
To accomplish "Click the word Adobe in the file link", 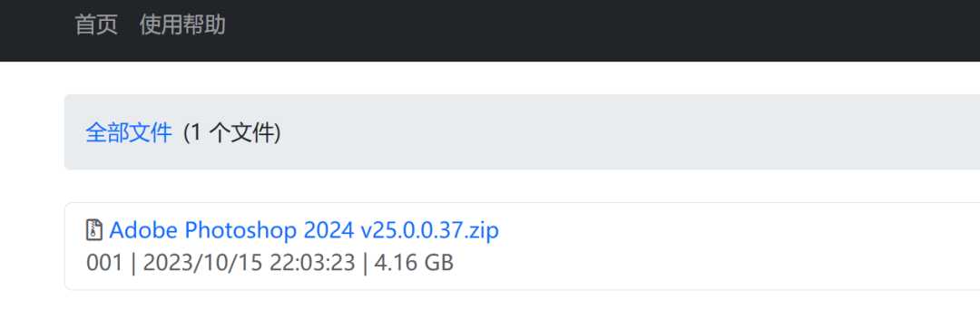I will (143, 230).
